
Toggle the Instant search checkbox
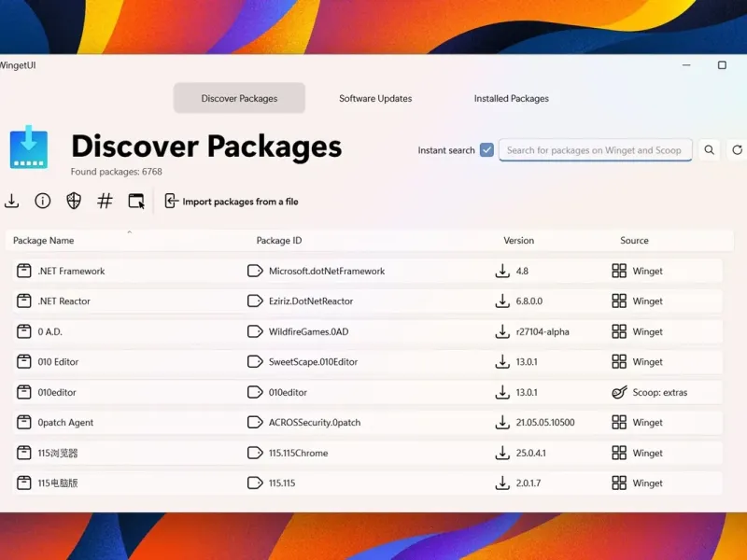point(486,150)
